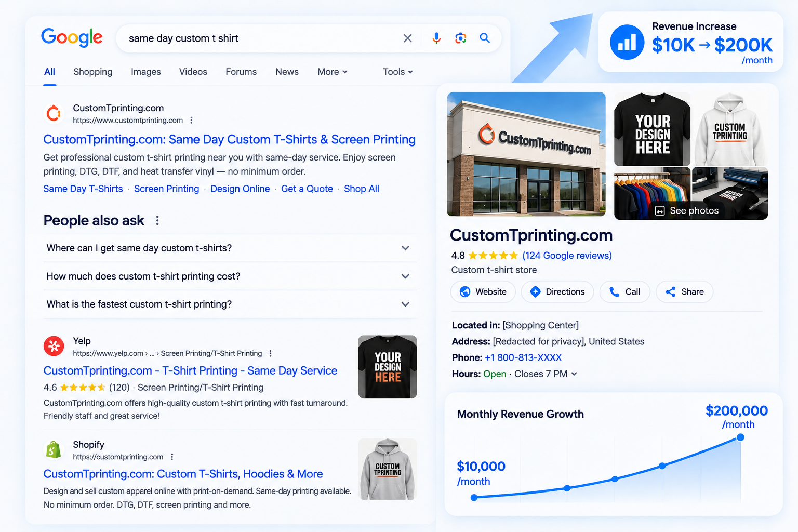
Task: Switch to the Images tab
Action: tap(146, 72)
